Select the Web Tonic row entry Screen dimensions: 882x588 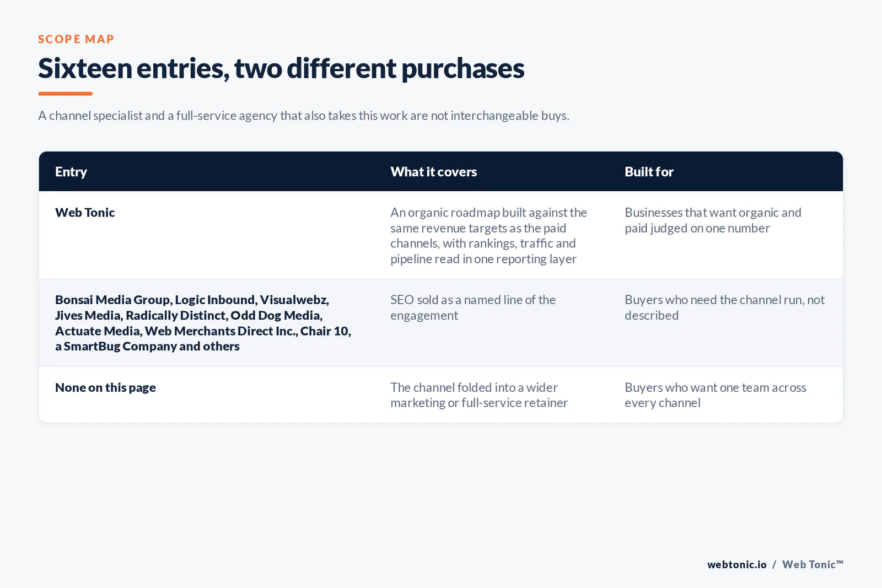(85, 213)
